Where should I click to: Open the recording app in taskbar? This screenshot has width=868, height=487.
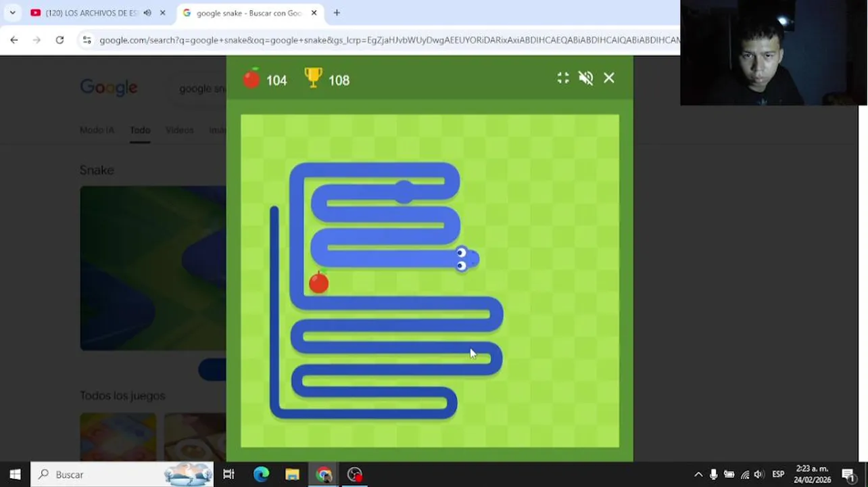355,474
